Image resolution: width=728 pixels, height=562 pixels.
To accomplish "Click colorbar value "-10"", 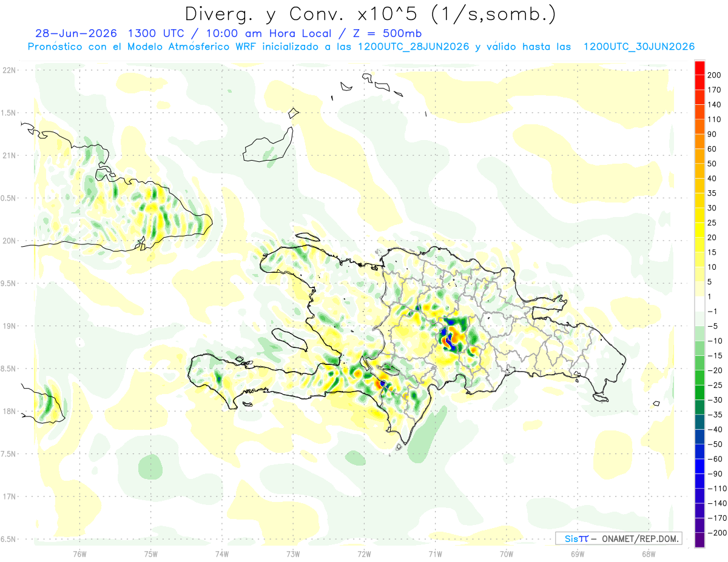I will coord(715,341).
